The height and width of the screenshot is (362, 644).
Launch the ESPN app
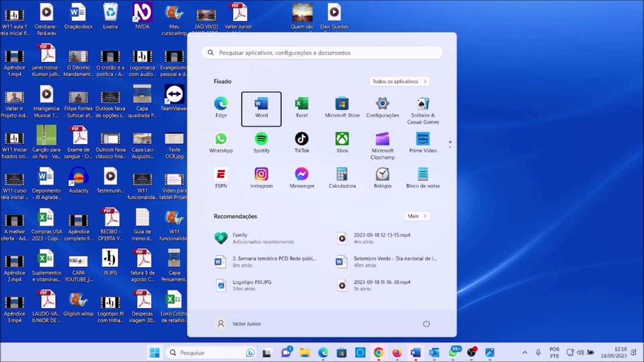pos(221,178)
